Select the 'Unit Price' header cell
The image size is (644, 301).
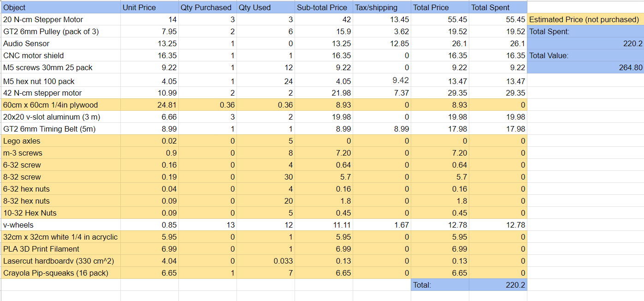tap(149, 7)
